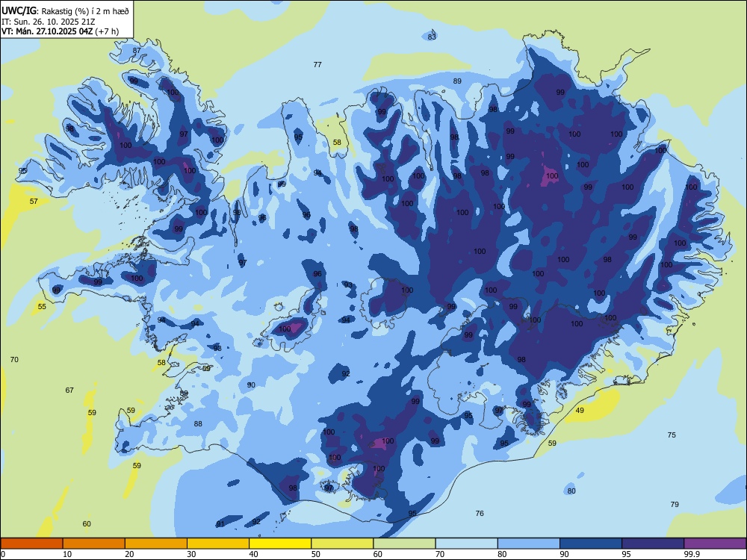Image resolution: width=747 pixels, height=560 pixels.
Task: Click the humidity value '87' on the map
Action: click(x=137, y=51)
